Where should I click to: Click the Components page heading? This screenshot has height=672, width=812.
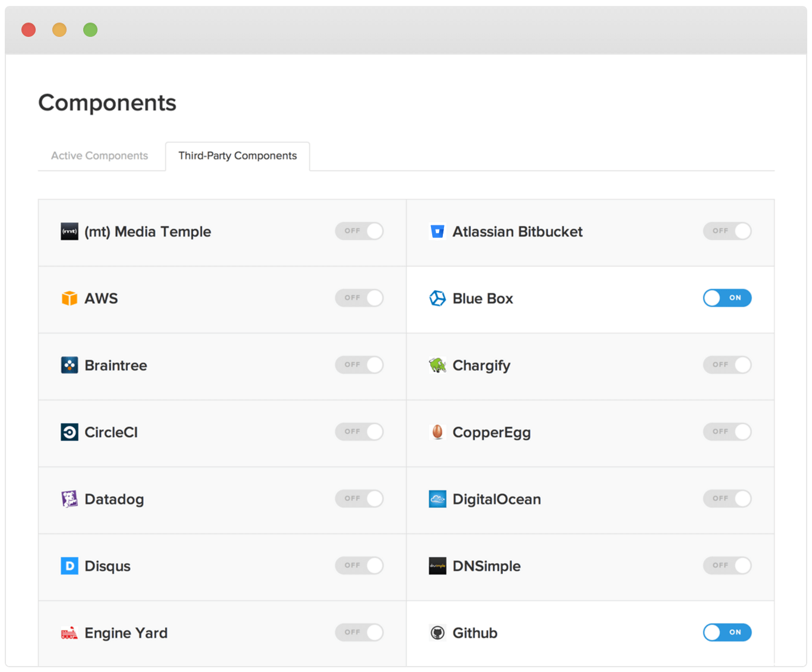pyautogui.click(x=108, y=103)
